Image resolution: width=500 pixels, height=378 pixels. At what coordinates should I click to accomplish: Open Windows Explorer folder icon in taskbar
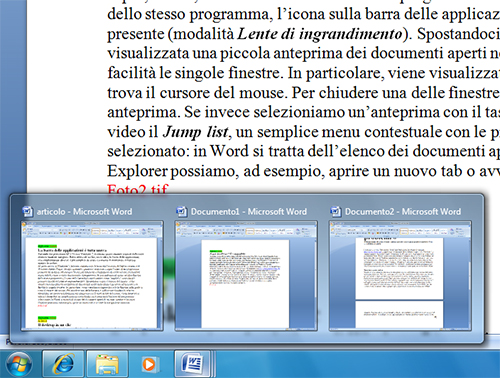107,363
